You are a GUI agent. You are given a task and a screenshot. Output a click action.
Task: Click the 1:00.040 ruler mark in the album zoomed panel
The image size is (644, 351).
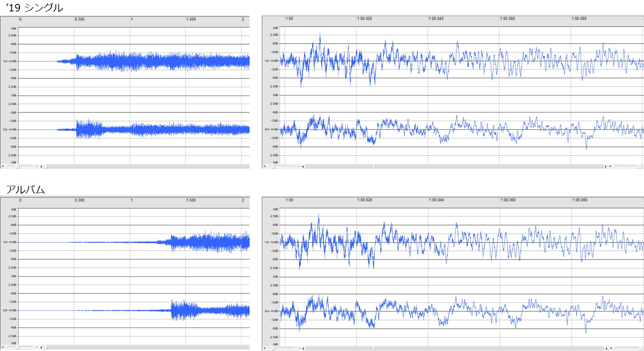pos(436,200)
